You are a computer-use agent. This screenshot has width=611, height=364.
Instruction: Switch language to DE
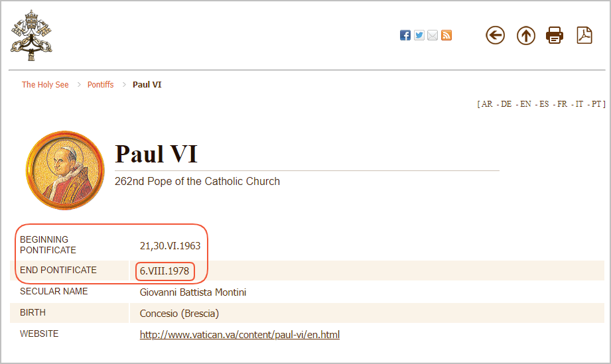pyautogui.click(x=506, y=104)
